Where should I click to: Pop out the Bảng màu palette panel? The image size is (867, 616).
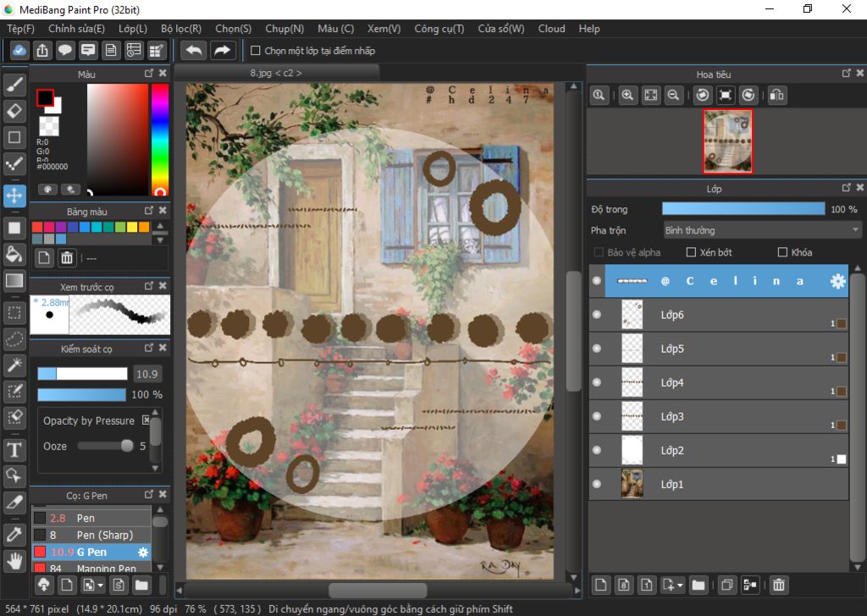tap(149, 211)
